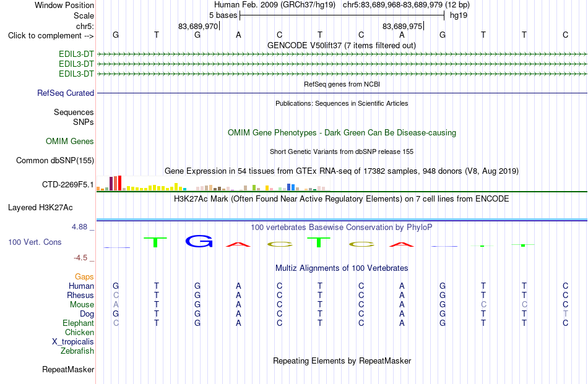The image size is (588, 384).
Task: Select the Elephant species label
Action: tap(79, 323)
